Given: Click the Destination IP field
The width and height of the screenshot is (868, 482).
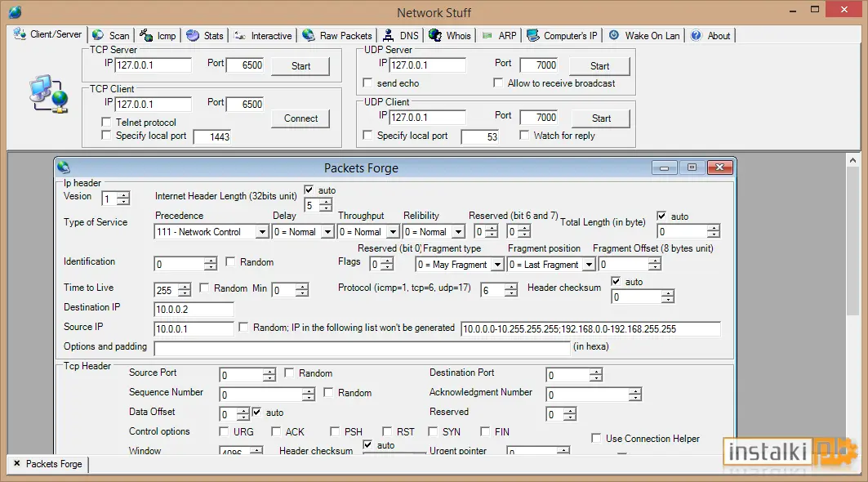Looking at the screenshot, I should [x=194, y=309].
